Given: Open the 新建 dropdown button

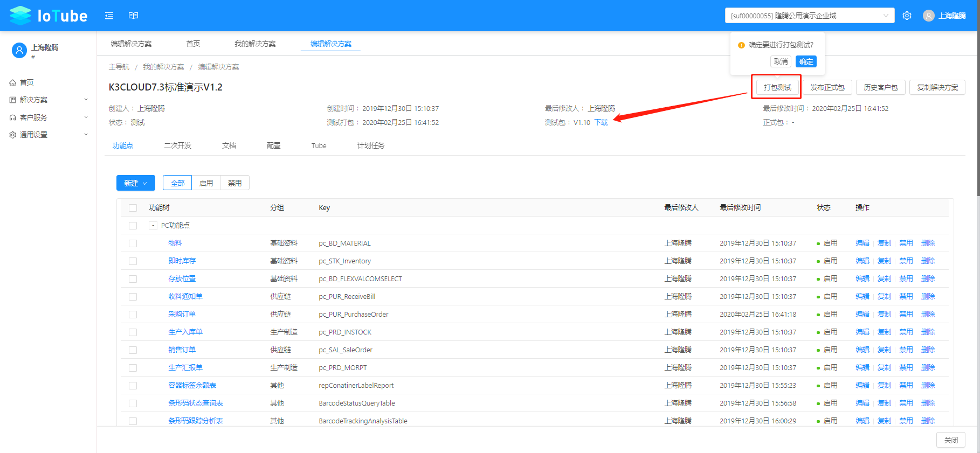Looking at the screenshot, I should (136, 183).
